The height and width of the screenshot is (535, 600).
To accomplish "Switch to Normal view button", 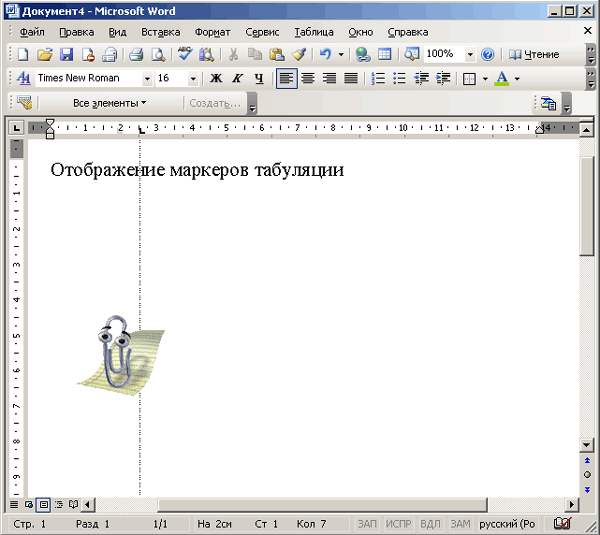I will pos(14,504).
